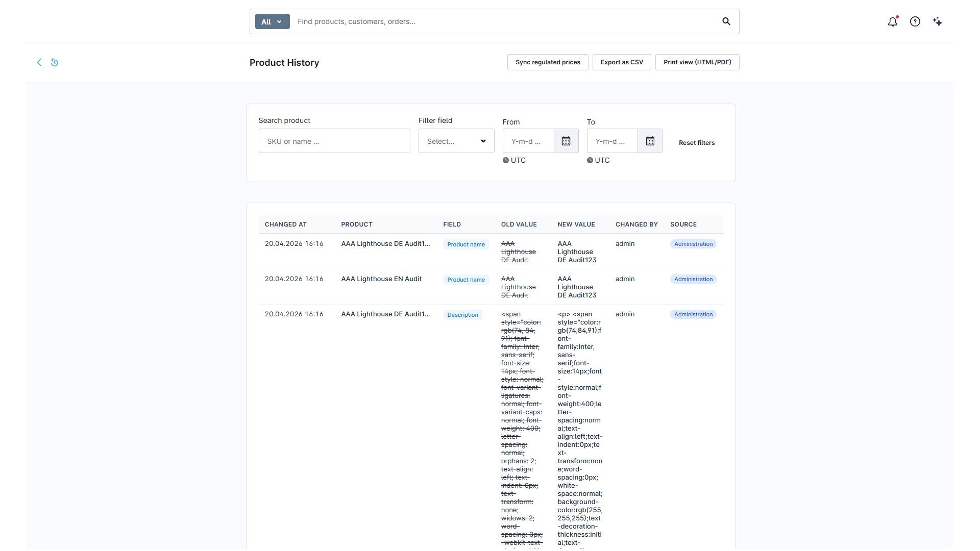
Task: Focus the SKU or name search input
Action: [334, 141]
